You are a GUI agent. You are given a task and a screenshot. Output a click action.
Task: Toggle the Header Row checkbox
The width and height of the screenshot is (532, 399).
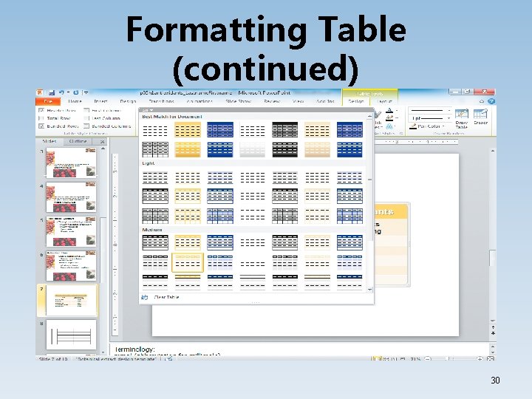click(x=41, y=111)
